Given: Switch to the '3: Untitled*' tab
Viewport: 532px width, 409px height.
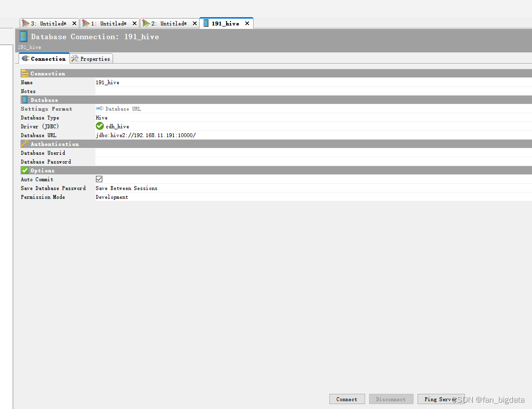Looking at the screenshot, I should click(x=49, y=24).
